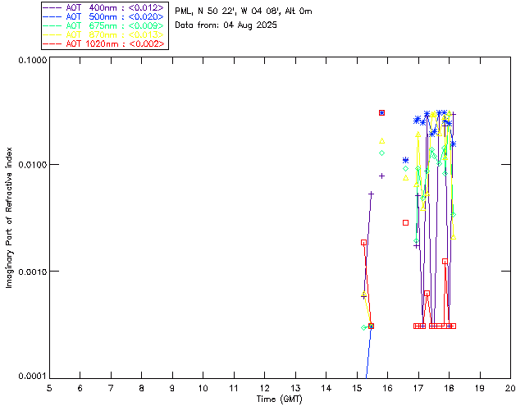Click the isolated blue asterisk marker near 16.6 GMT
The width and height of the screenshot is (525, 420).
point(405,161)
